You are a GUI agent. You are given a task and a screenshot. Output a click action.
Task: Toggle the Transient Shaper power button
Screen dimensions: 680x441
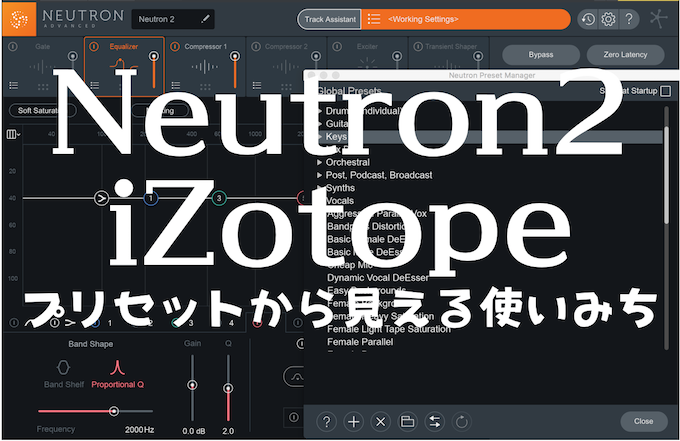(418, 46)
